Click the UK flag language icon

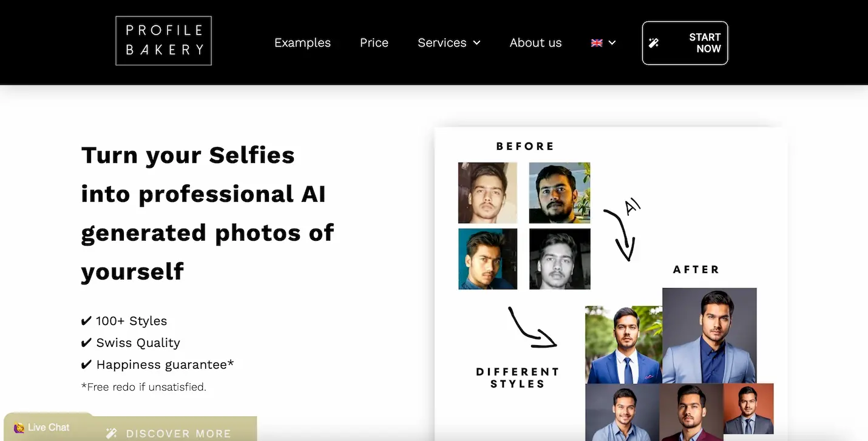(597, 42)
